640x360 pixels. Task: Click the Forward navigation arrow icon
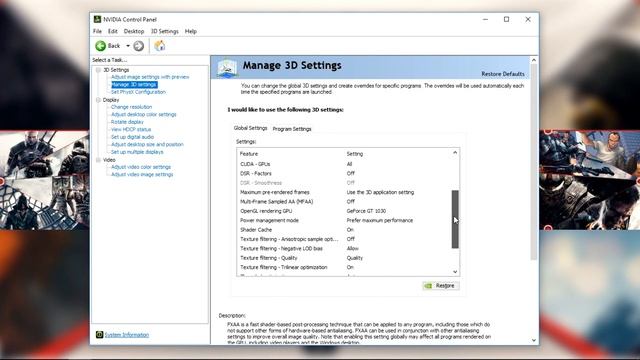click(139, 46)
